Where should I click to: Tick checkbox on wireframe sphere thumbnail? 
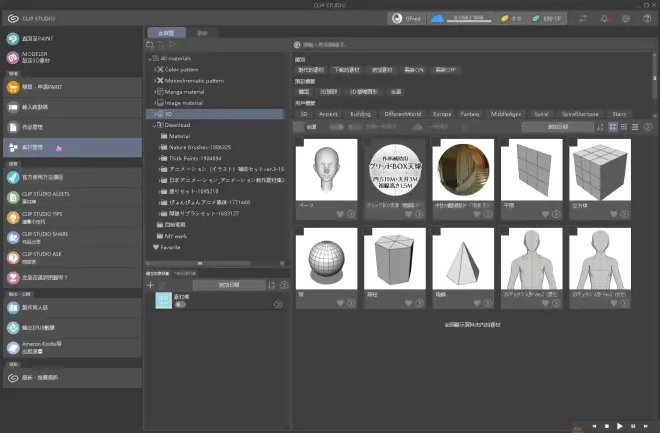(300, 231)
